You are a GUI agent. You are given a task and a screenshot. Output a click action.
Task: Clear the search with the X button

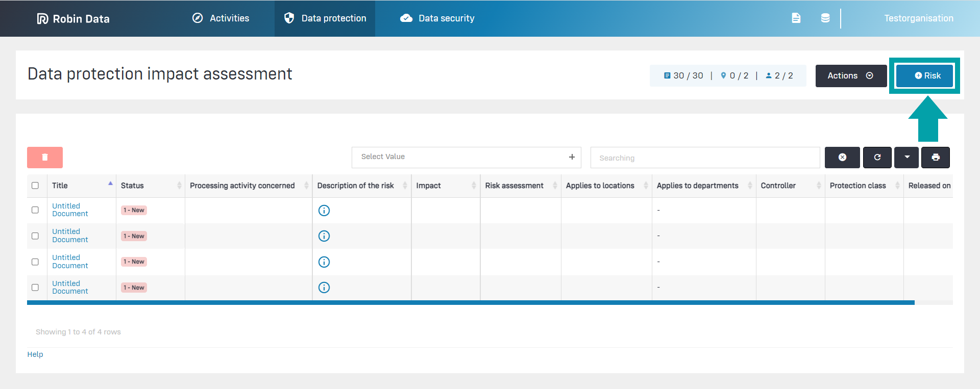tap(842, 158)
